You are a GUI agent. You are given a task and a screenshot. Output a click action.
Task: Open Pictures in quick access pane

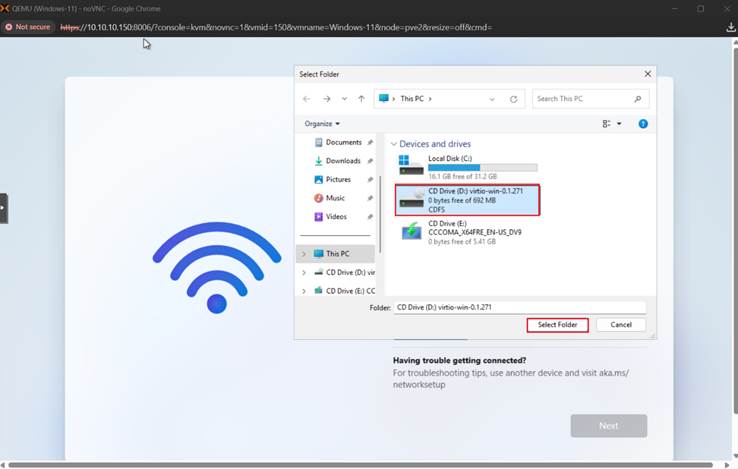pyautogui.click(x=337, y=180)
